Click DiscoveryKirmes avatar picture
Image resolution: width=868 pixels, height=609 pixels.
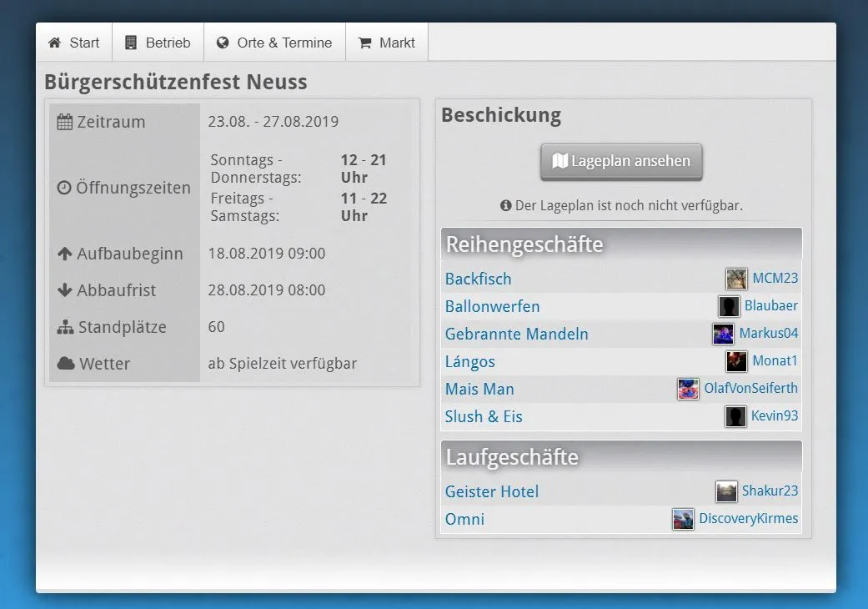[683, 519]
